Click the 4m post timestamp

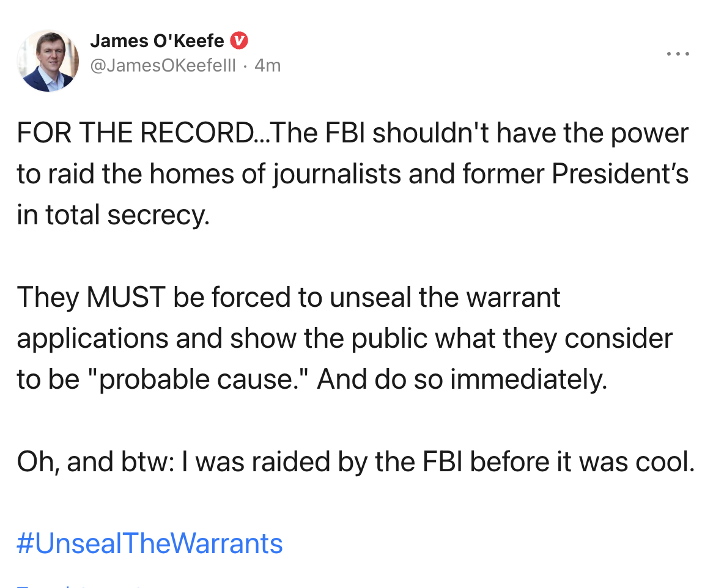[x=267, y=65]
